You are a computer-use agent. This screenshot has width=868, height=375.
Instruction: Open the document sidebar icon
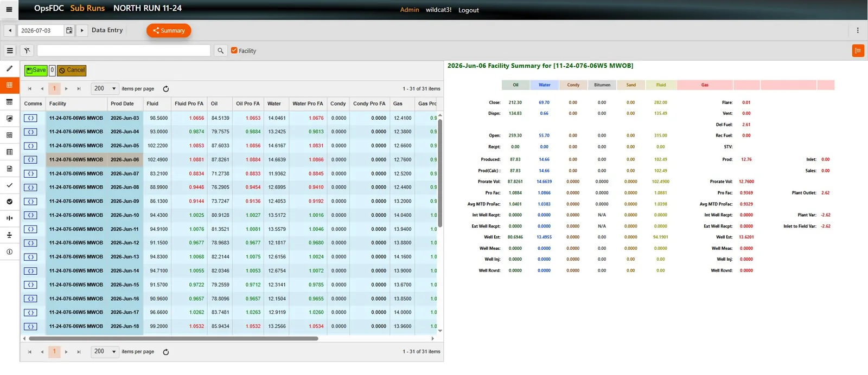point(9,169)
